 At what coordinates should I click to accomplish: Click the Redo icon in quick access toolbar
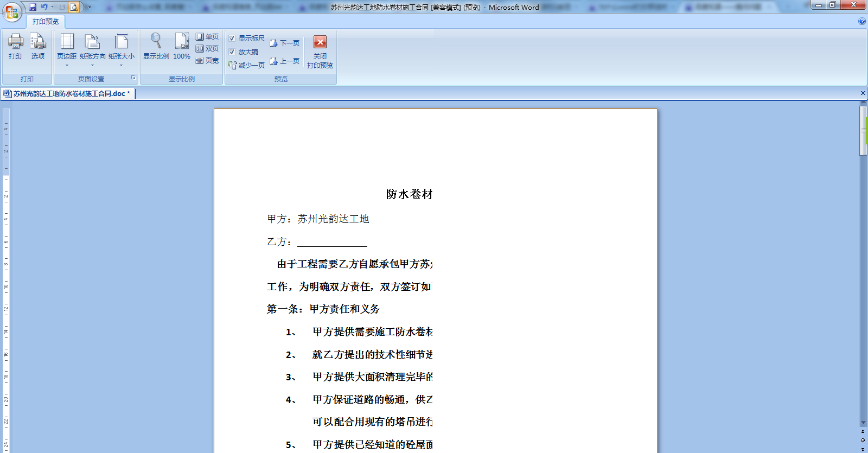tap(62, 7)
